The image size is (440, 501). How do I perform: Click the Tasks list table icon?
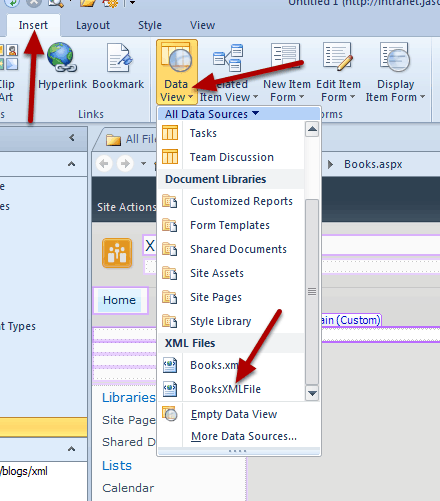point(170,133)
